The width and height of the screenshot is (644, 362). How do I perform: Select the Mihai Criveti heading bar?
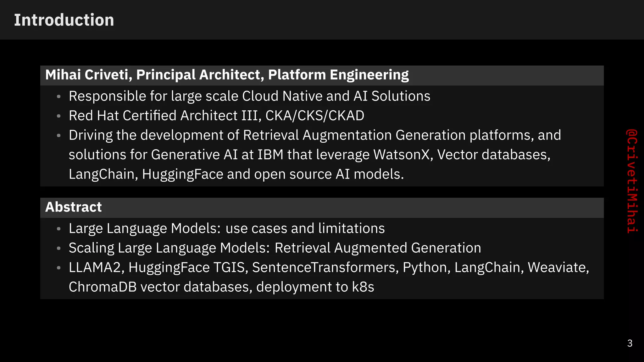(322, 75)
